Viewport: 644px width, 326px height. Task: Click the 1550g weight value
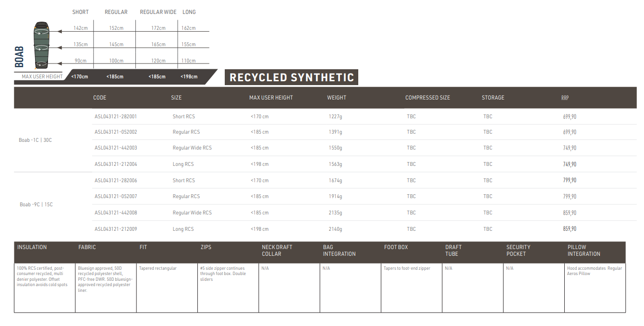335,148
